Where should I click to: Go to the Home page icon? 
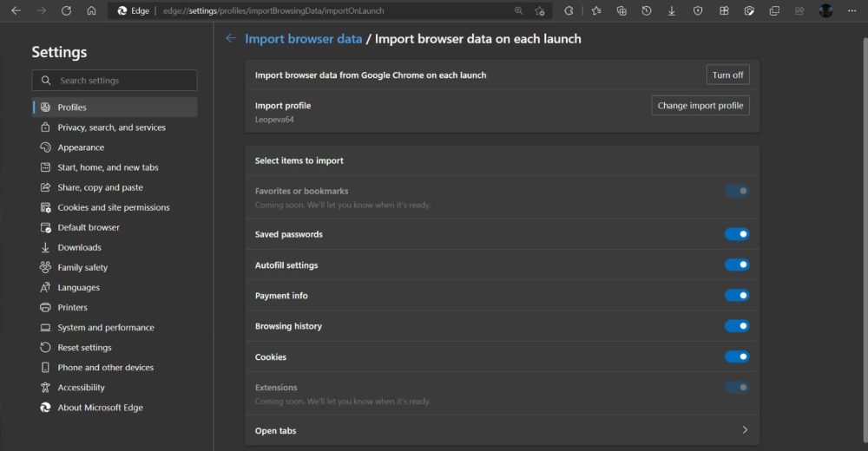91,11
